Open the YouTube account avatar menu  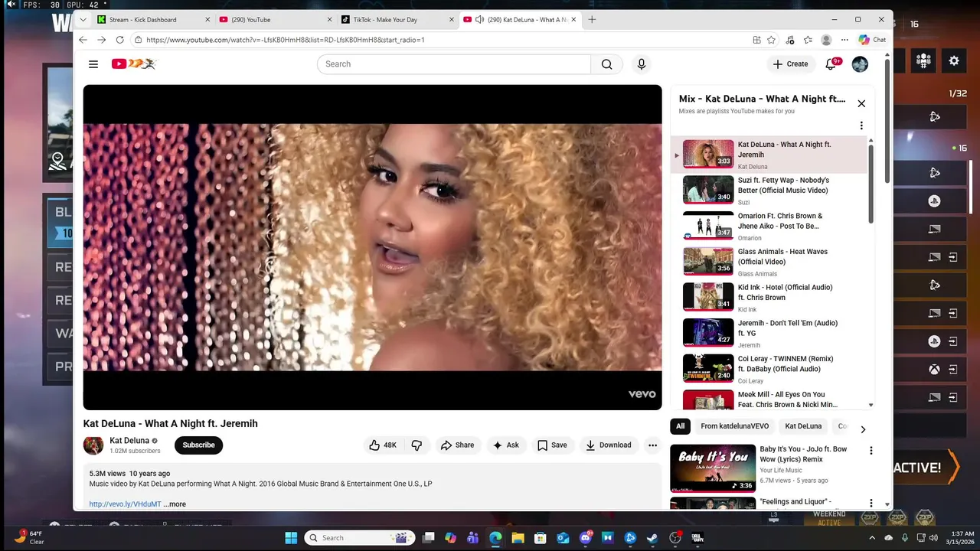pos(860,64)
